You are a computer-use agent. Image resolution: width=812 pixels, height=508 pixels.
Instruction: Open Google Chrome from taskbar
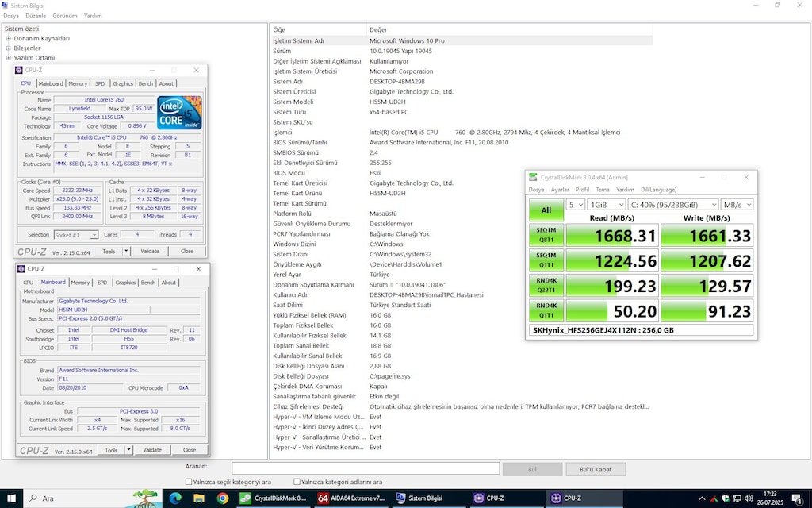223,498
